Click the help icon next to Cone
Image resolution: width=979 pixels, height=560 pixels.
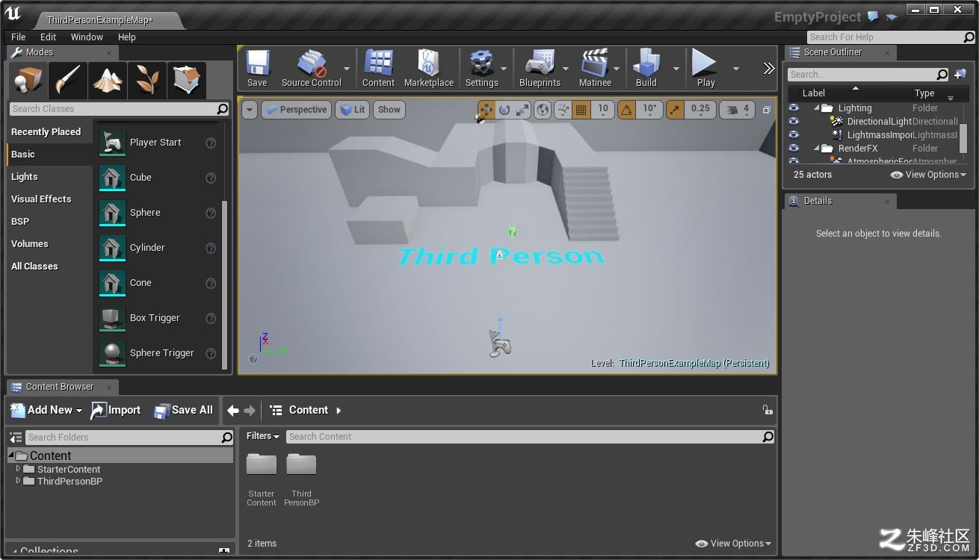(x=211, y=283)
